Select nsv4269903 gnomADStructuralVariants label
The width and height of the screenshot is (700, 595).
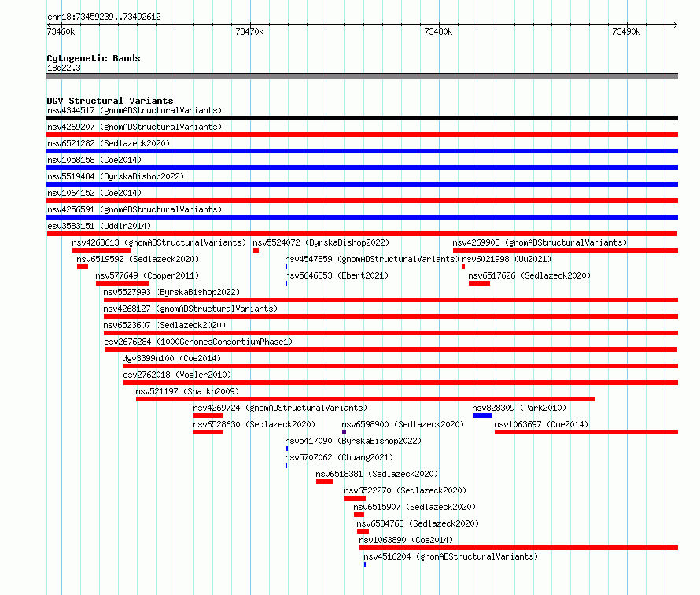click(x=540, y=242)
